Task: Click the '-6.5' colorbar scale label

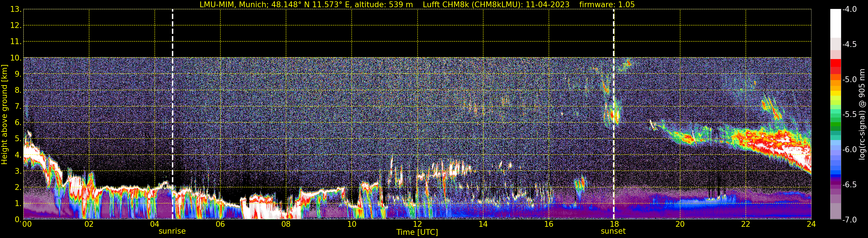Action: (x=850, y=185)
